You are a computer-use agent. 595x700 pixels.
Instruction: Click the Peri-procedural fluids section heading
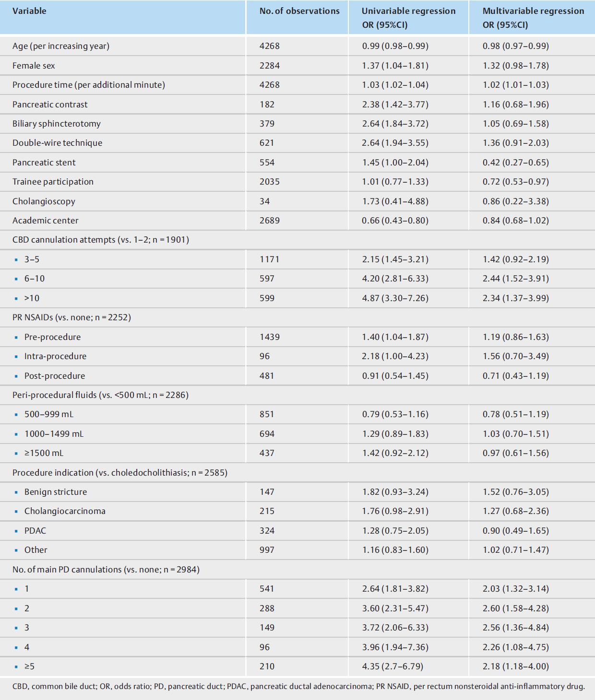point(100,395)
